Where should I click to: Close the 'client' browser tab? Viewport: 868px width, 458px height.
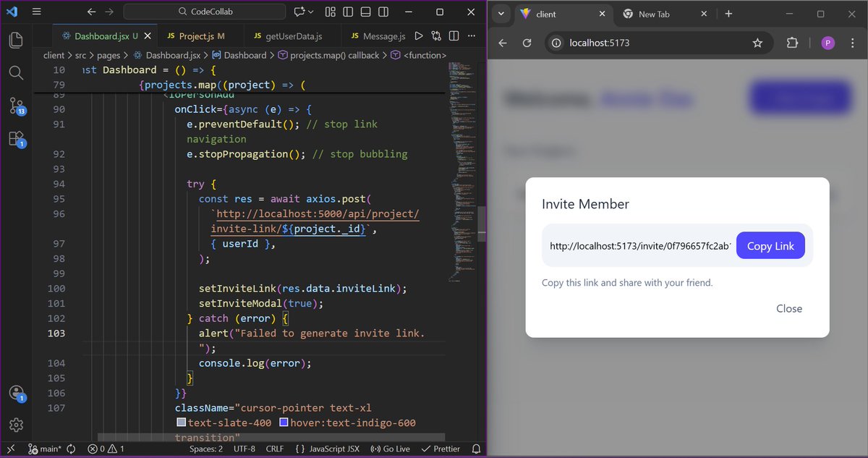[x=602, y=14]
